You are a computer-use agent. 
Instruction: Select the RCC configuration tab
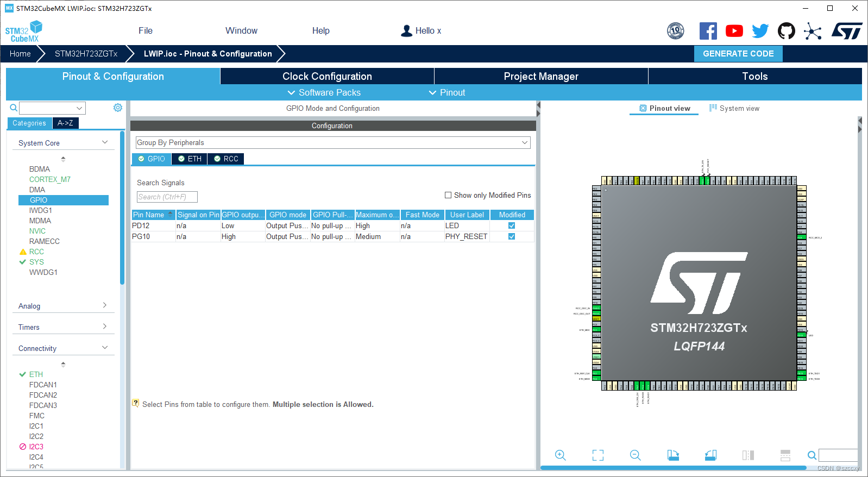pyautogui.click(x=226, y=159)
